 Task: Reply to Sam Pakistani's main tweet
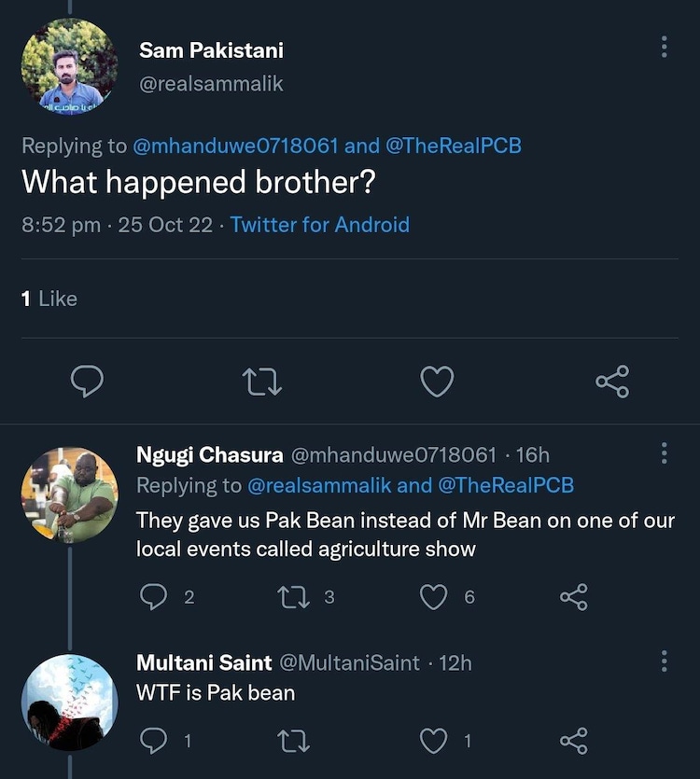point(86,381)
